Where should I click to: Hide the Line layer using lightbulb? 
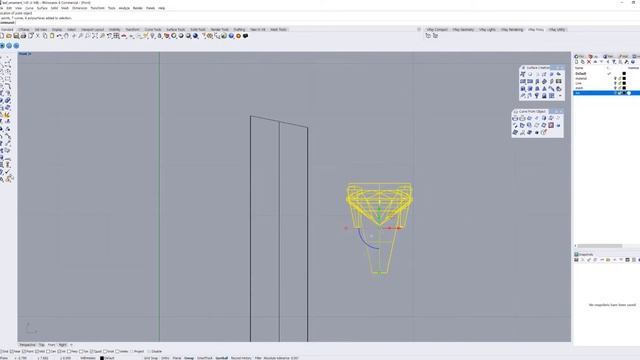point(615,83)
